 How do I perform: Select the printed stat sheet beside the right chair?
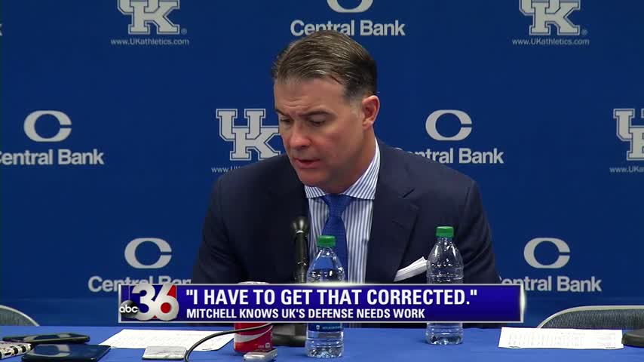[560, 338]
